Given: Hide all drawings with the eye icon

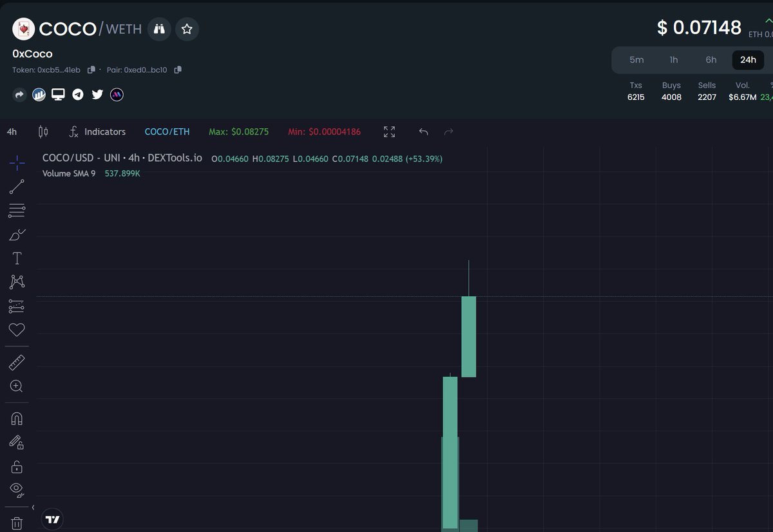Looking at the screenshot, I should coord(17,490).
